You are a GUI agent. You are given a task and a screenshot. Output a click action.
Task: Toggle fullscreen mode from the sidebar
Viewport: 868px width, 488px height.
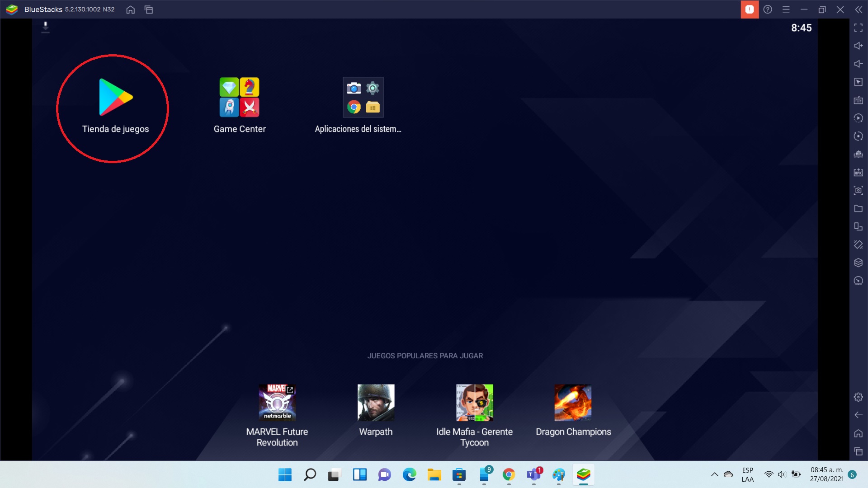click(x=858, y=28)
